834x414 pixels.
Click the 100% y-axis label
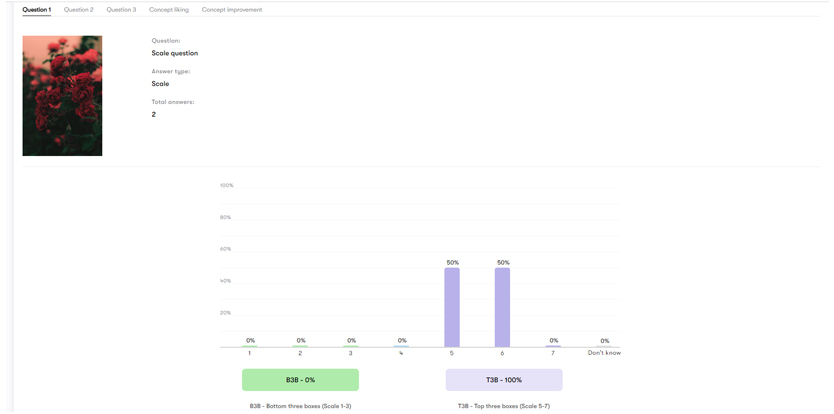[226, 185]
